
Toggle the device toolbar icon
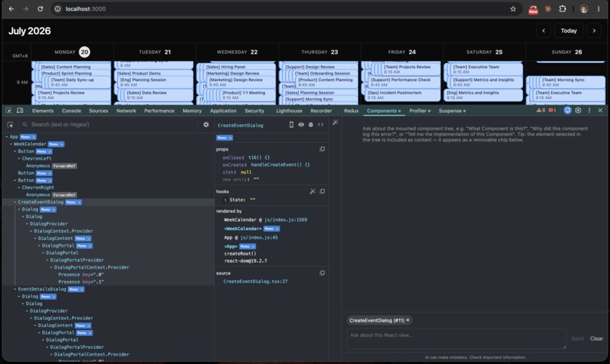pyautogui.click(x=20, y=110)
